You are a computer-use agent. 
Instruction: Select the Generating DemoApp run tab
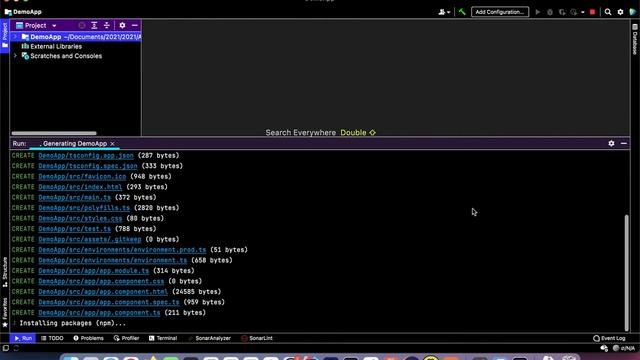(75, 144)
